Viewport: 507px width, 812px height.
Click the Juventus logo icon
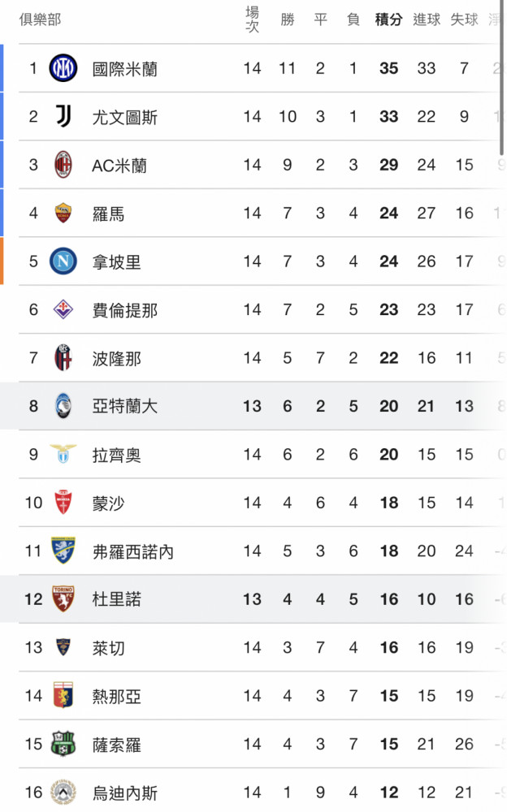point(63,116)
